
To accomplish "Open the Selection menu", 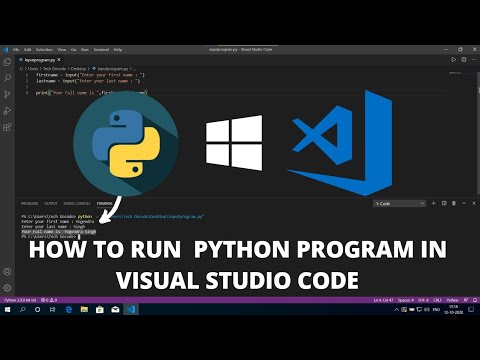I will [x=44, y=50].
